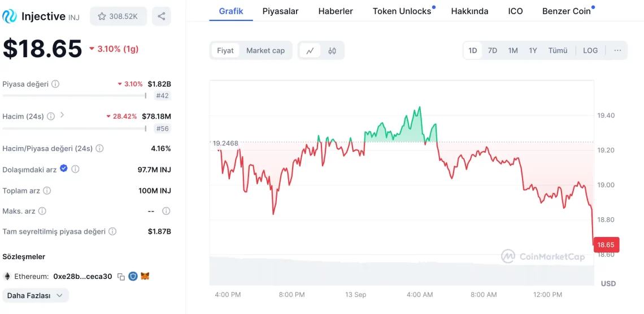Click the share icon button
644x314 pixels.
[162, 16]
